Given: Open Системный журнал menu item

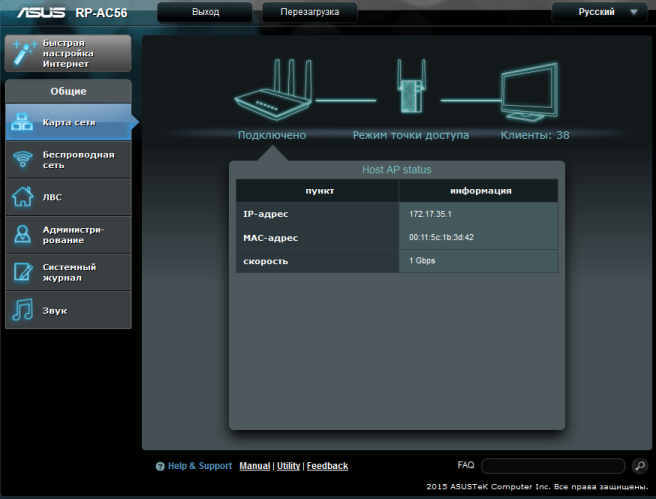Looking at the screenshot, I should (x=69, y=272).
